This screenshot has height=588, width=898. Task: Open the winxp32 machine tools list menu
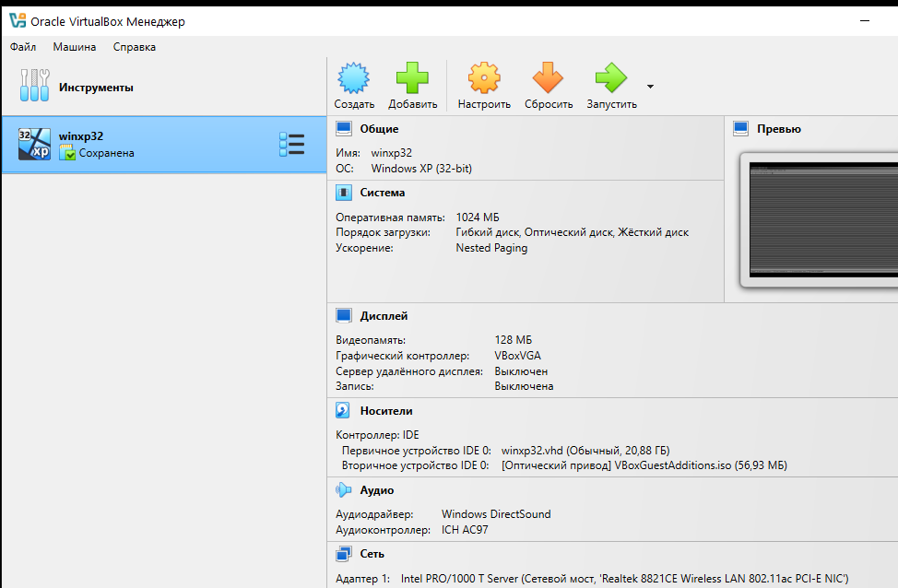pos(291,145)
